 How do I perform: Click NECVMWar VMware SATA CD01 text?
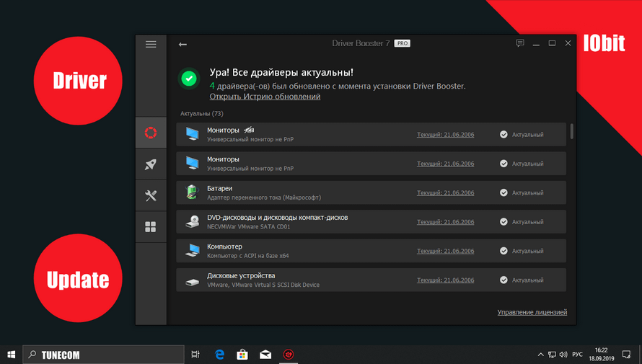[249, 226]
